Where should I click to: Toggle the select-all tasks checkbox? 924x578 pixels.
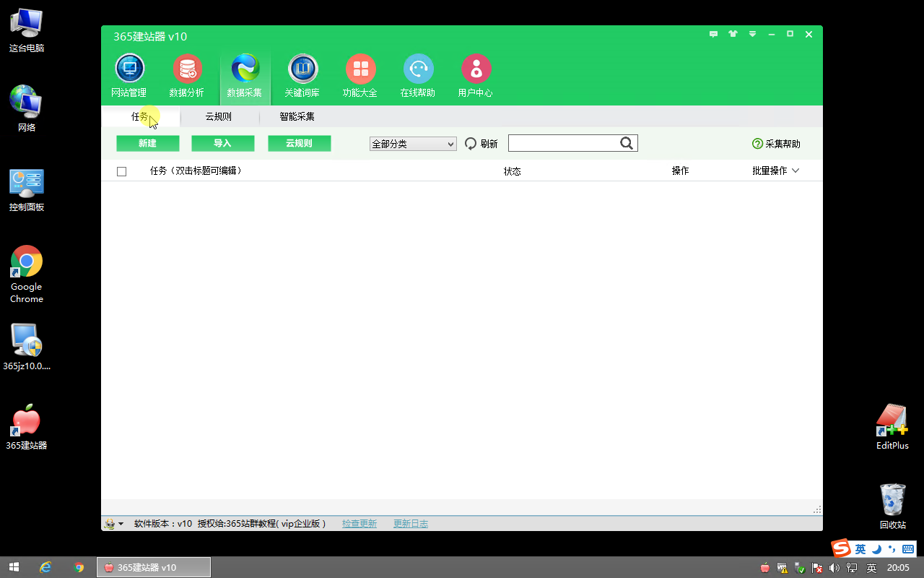(121, 171)
